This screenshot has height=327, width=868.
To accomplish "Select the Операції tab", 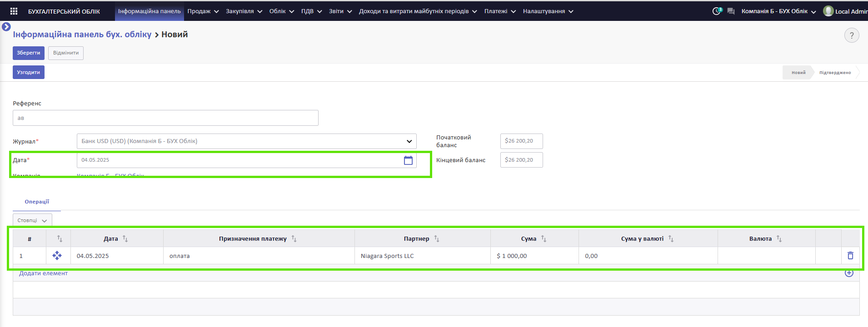I will [37, 202].
